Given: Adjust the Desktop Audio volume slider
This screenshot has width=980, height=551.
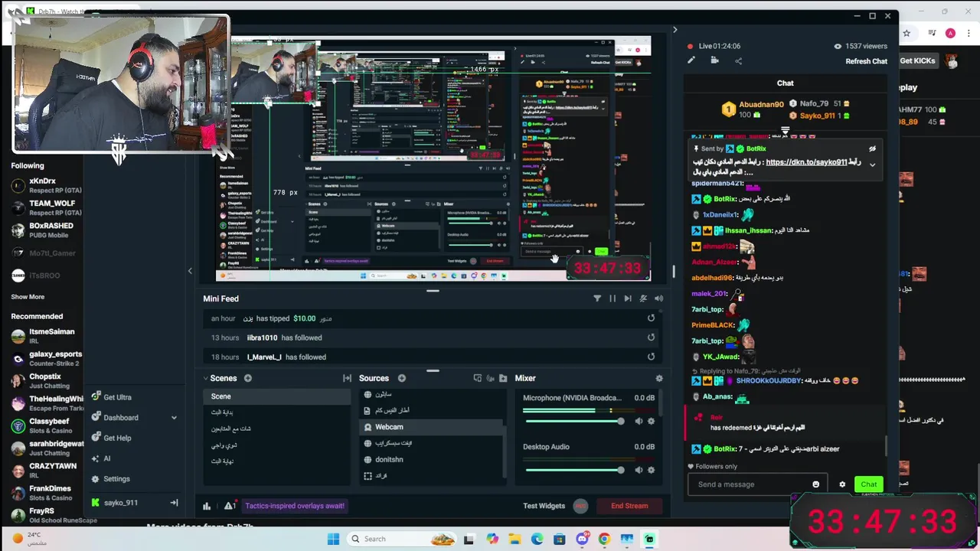Looking at the screenshot, I should point(573,470).
